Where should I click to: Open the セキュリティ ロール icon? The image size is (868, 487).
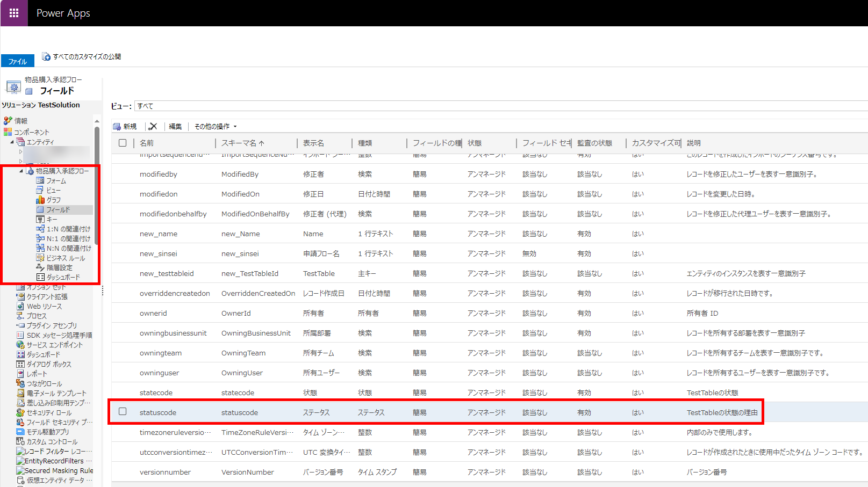20,412
